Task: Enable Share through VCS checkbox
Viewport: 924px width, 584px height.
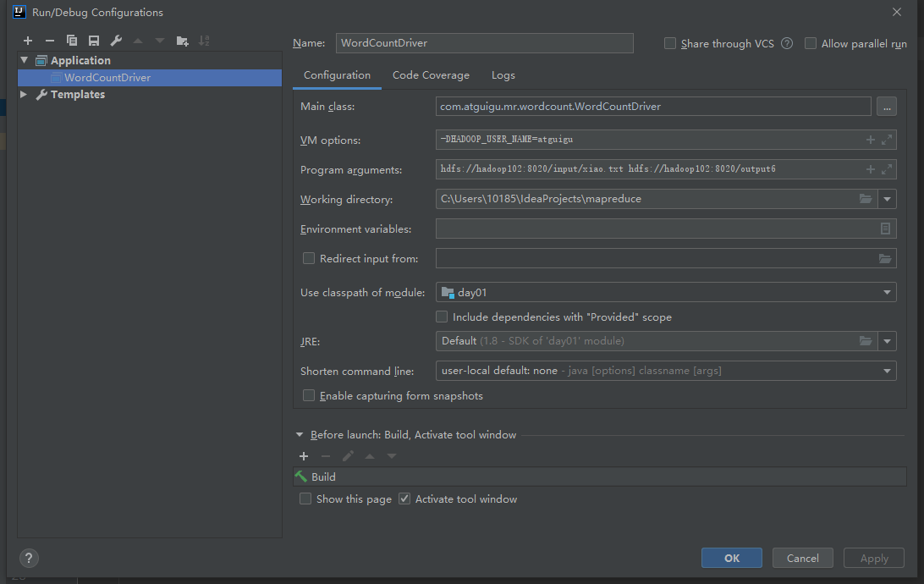Action: click(x=670, y=43)
